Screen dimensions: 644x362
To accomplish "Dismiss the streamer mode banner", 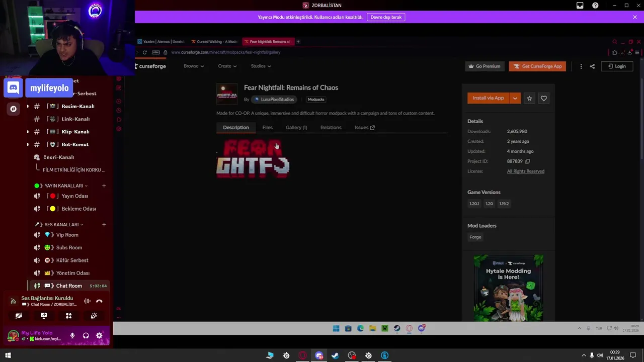I will point(635,17).
